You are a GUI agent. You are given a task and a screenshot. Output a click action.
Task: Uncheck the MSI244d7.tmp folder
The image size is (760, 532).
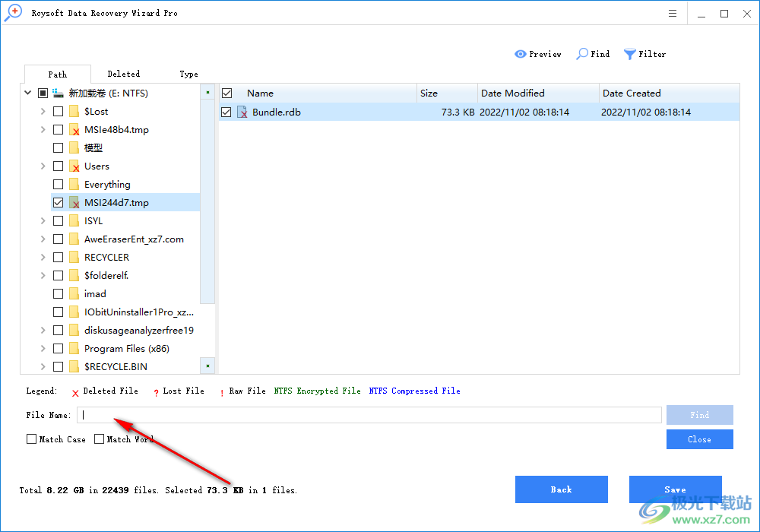point(58,202)
